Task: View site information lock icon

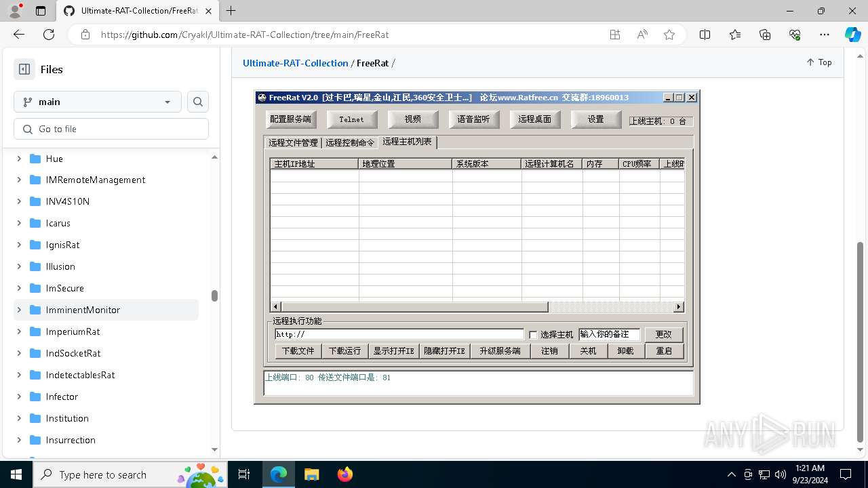Action: point(85,35)
